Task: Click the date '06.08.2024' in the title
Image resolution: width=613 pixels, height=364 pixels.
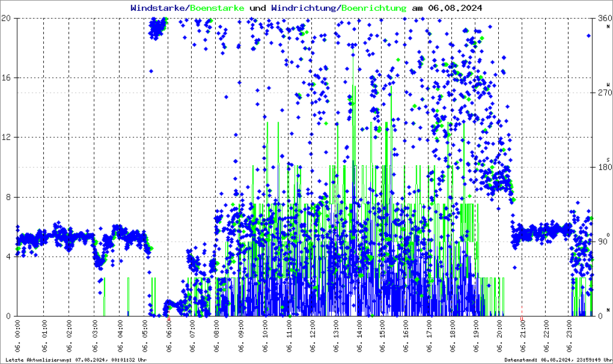Action: [x=455, y=8]
